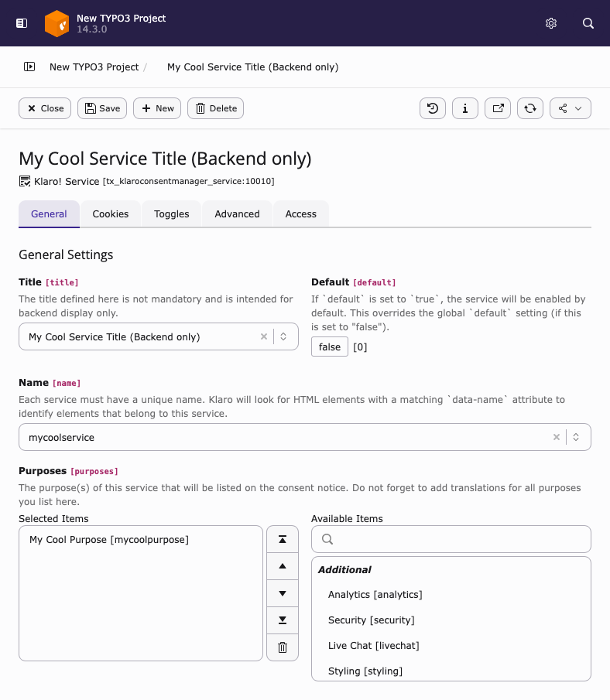Click the 'Additional' group header
This screenshot has width=610, height=700.
point(344,569)
